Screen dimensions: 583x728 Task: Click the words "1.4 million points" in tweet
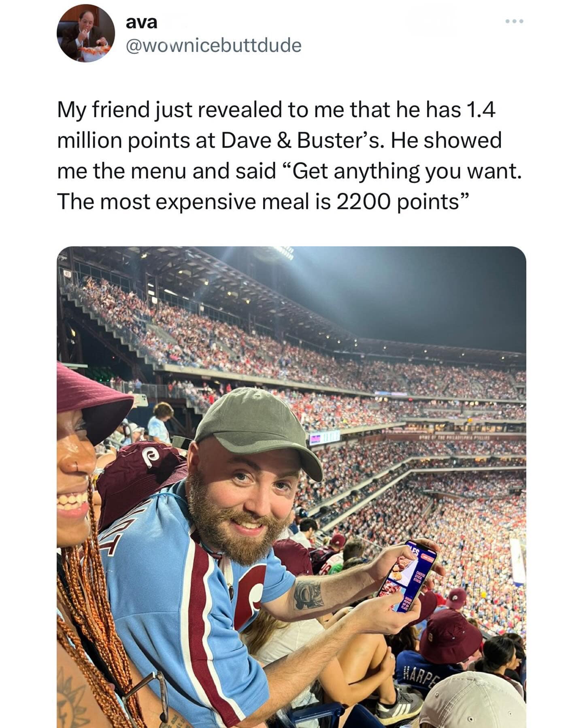coord(276,125)
